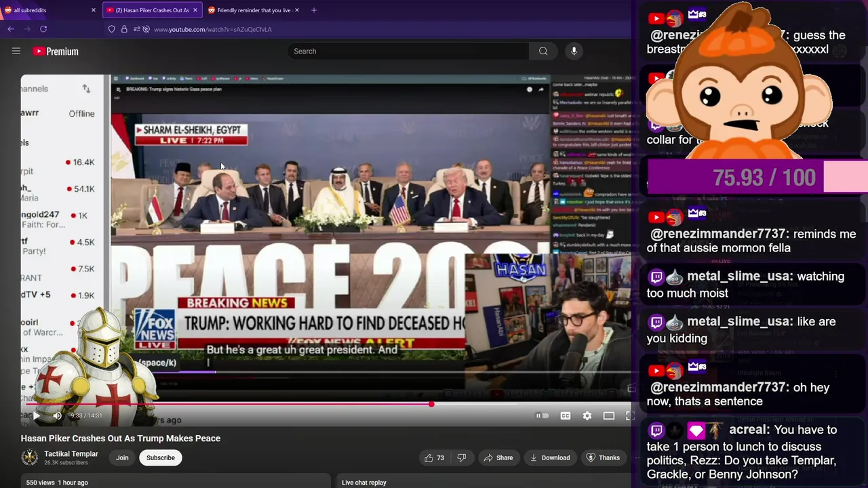Click video title Hasan Piker Crashes Out
The height and width of the screenshot is (488, 868).
pos(121,439)
